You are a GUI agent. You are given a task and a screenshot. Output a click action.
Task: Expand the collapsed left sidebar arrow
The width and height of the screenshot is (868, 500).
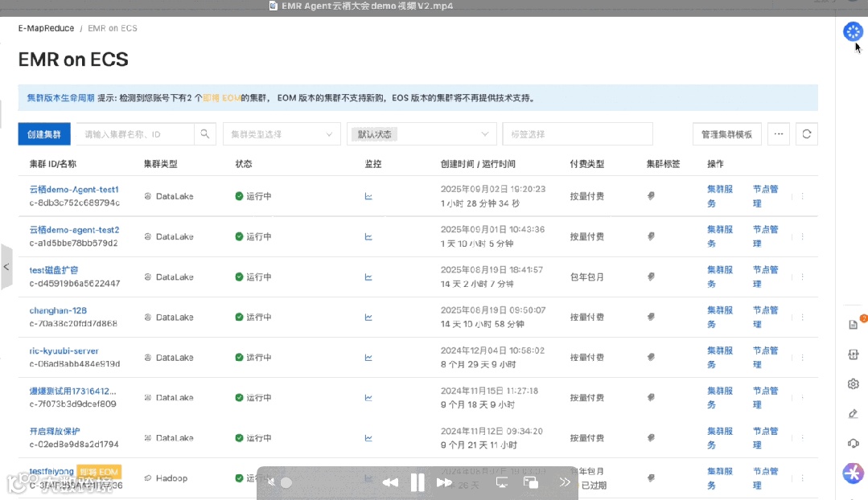tap(6, 267)
